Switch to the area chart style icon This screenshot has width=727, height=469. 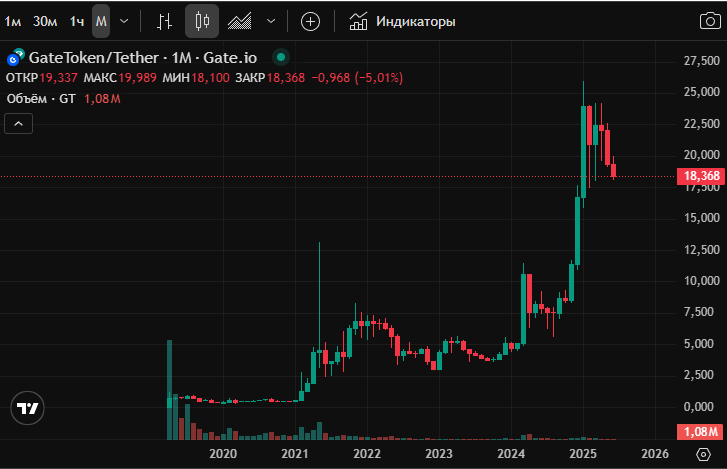pyautogui.click(x=239, y=21)
